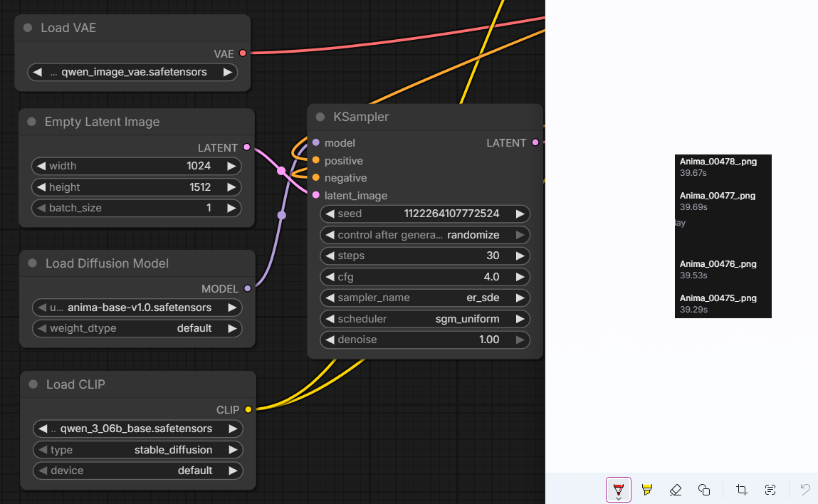This screenshot has height=504, width=818.
Task: Click the CLIP output connector
Action: [248, 409]
